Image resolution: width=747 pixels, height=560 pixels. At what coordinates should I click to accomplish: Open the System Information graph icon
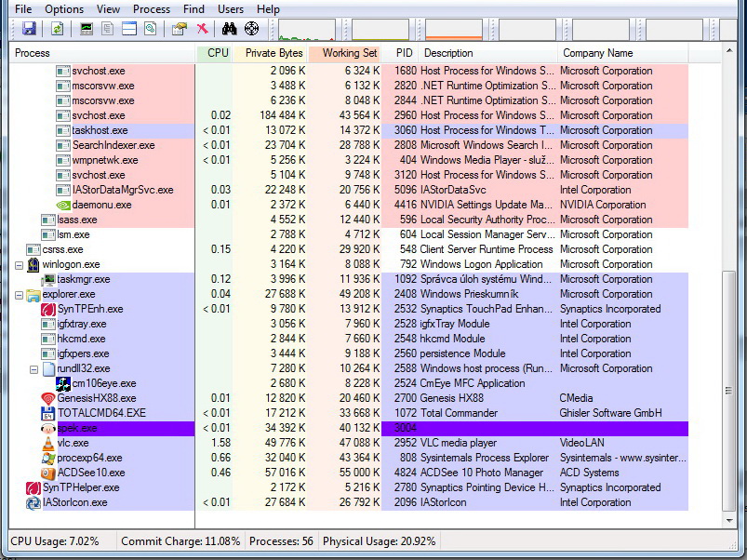pos(87,29)
